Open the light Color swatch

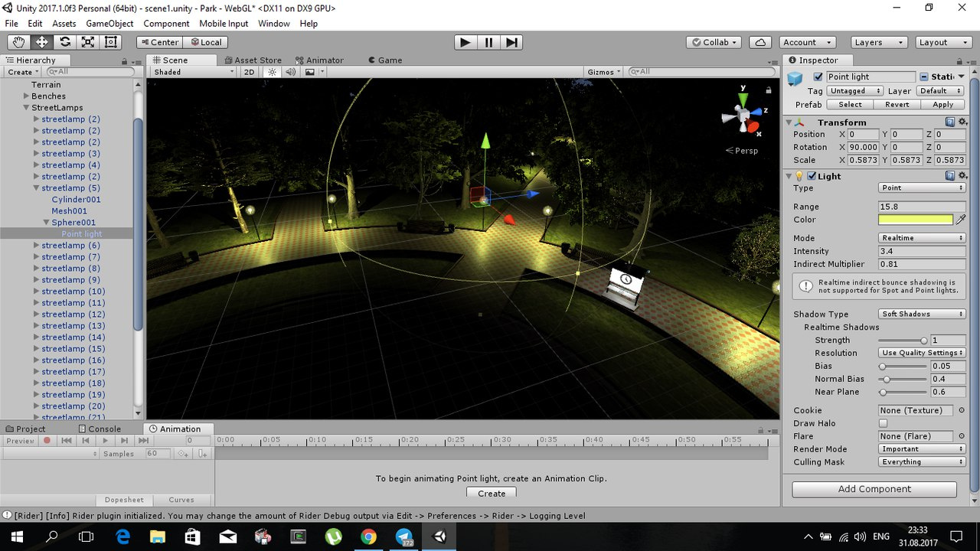pyautogui.click(x=916, y=220)
